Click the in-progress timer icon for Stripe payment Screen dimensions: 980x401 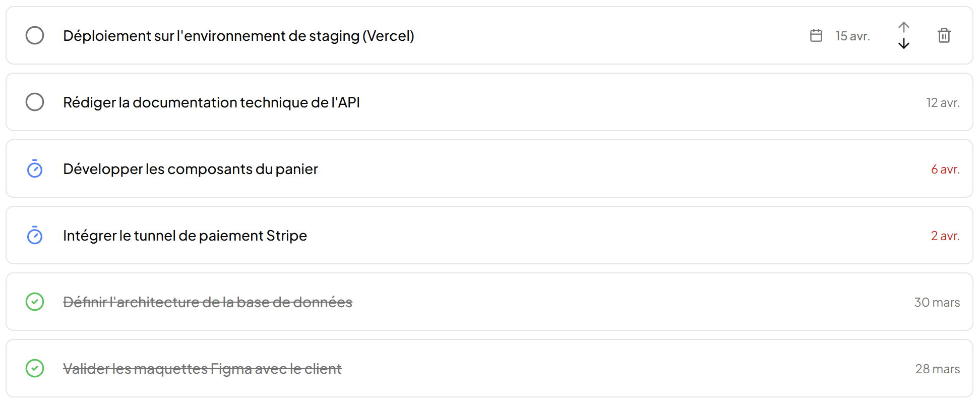[35, 236]
